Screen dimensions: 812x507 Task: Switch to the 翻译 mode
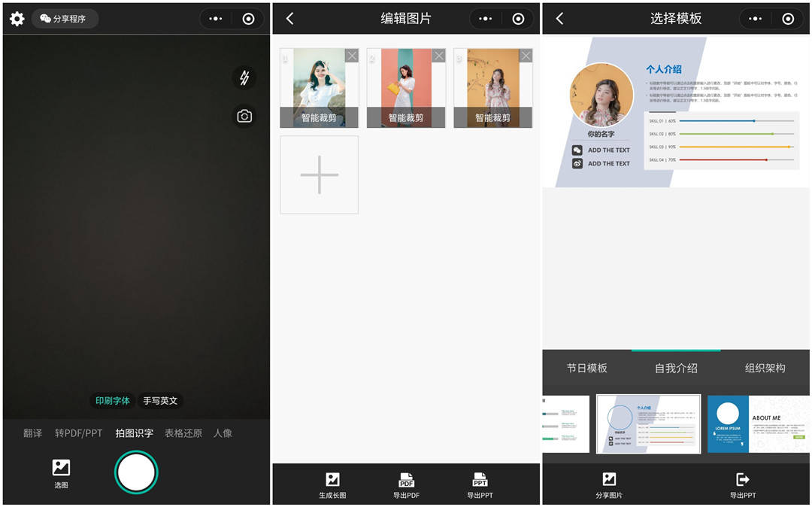point(32,433)
